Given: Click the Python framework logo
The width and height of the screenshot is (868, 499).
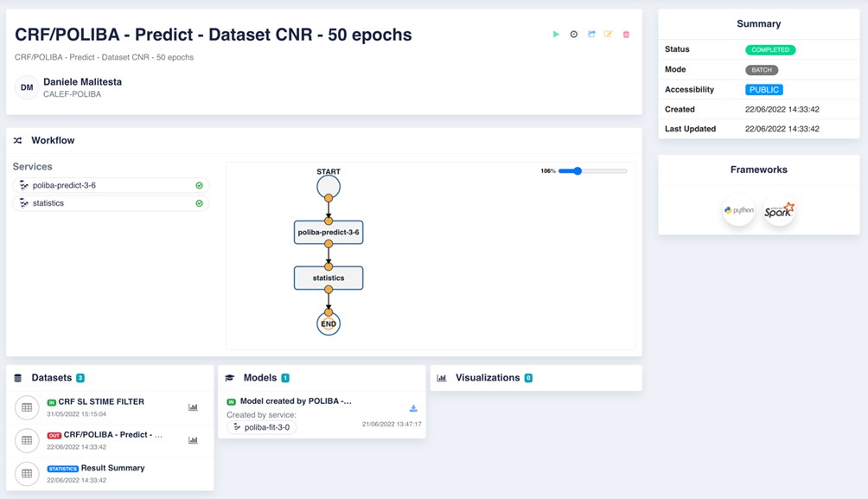Looking at the screenshot, I should click(739, 210).
